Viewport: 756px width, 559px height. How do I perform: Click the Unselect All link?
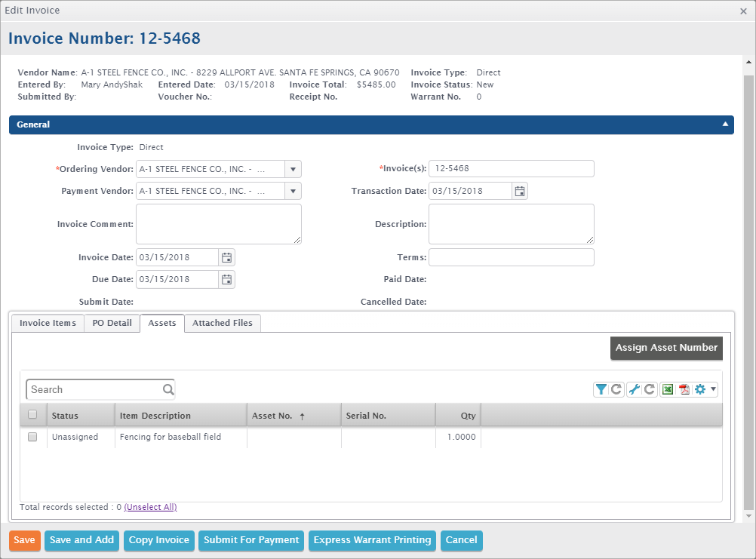point(150,507)
